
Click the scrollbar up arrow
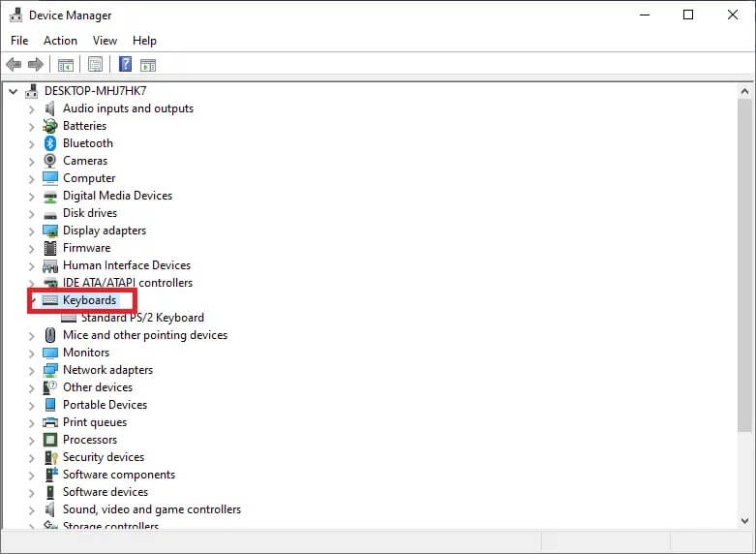(x=745, y=91)
